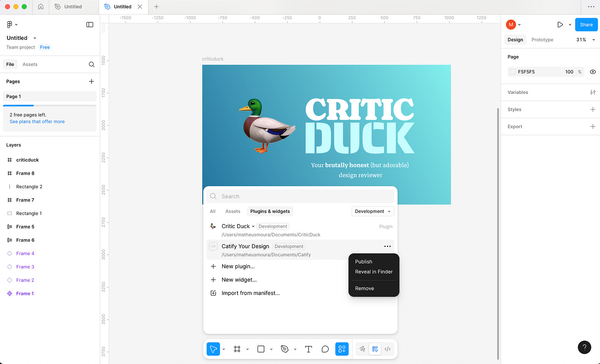Open Pen tool options chevron
This screenshot has width=600, height=364.
(x=295, y=349)
